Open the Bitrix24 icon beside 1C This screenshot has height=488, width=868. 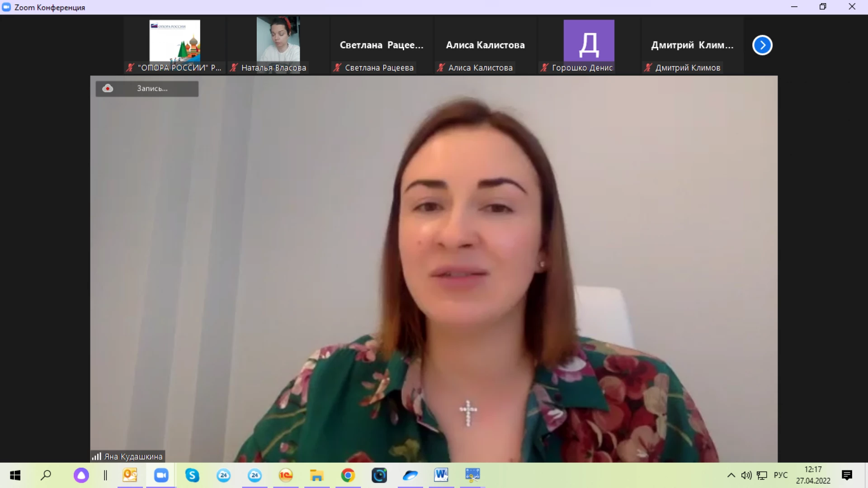[255, 475]
